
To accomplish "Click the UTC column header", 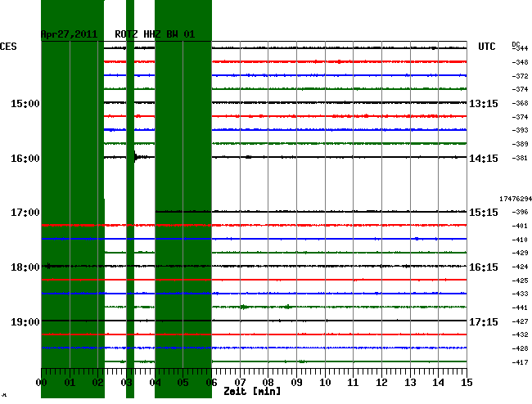I will tap(486, 47).
